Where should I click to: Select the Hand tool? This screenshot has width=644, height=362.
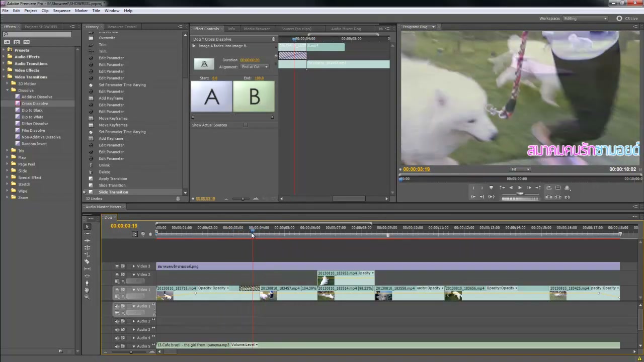87,290
